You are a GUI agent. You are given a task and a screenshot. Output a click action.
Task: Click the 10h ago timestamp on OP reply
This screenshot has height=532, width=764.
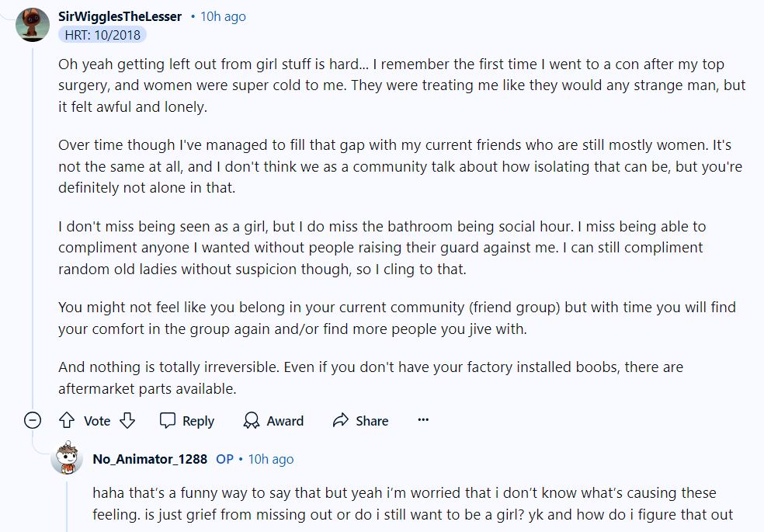click(x=271, y=459)
